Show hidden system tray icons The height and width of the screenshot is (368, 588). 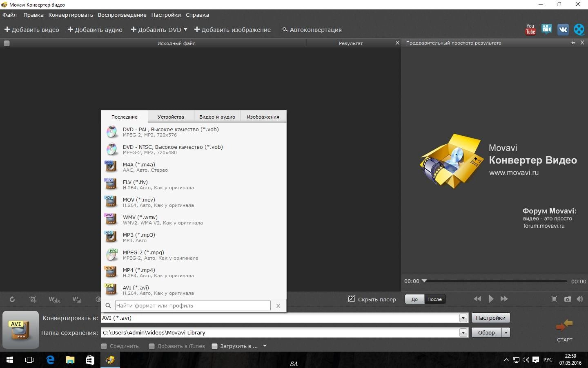tap(506, 360)
